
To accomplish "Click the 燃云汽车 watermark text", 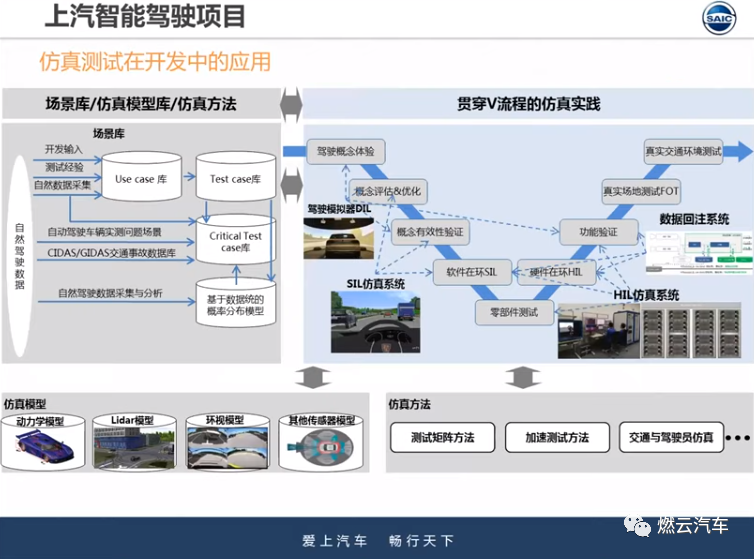I will 693,525.
